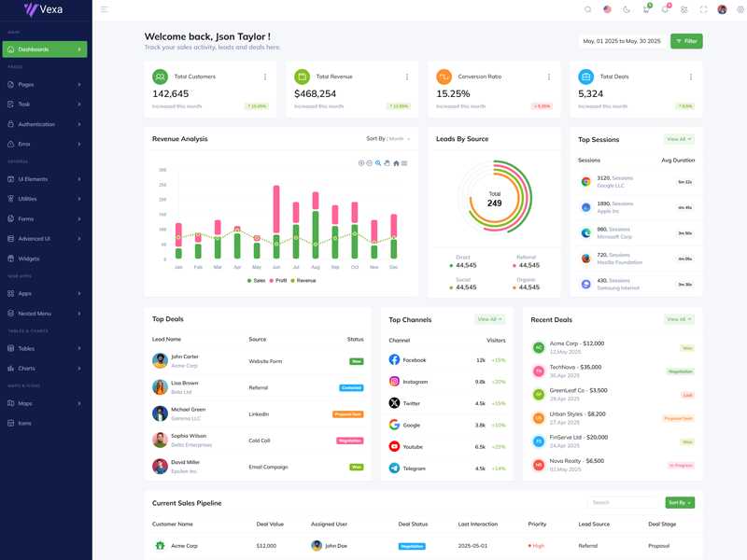Open the shopping cart icon in header
747x560 pixels.
point(645,9)
